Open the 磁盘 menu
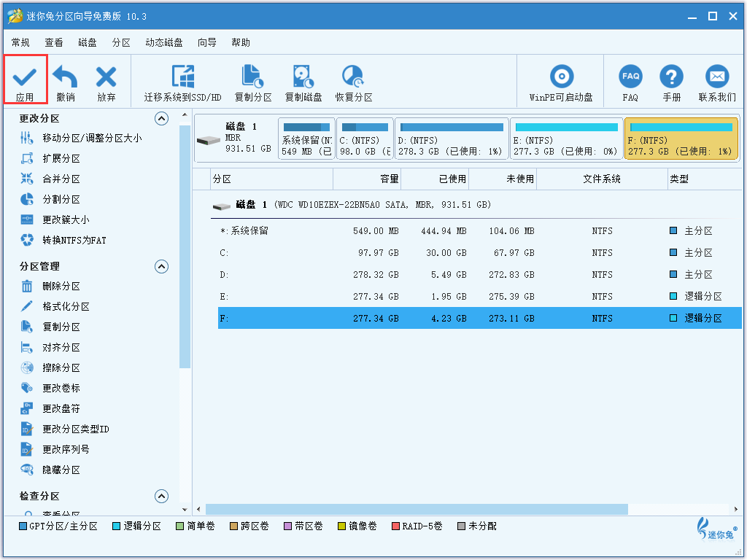The width and height of the screenshot is (747, 560). (x=88, y=43)
